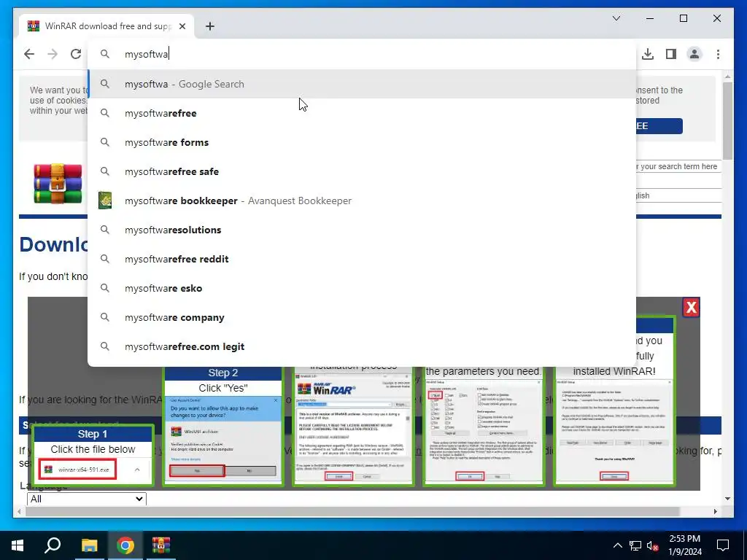Click the Step 2 'Yes' screenshot
Screen dimensions: 747x560
tap(223, 437)
